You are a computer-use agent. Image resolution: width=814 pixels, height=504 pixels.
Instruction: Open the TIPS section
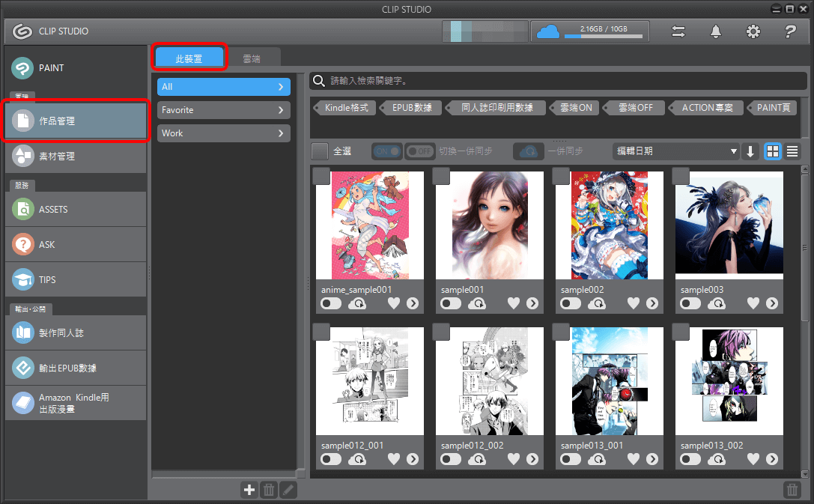[75, 279]
